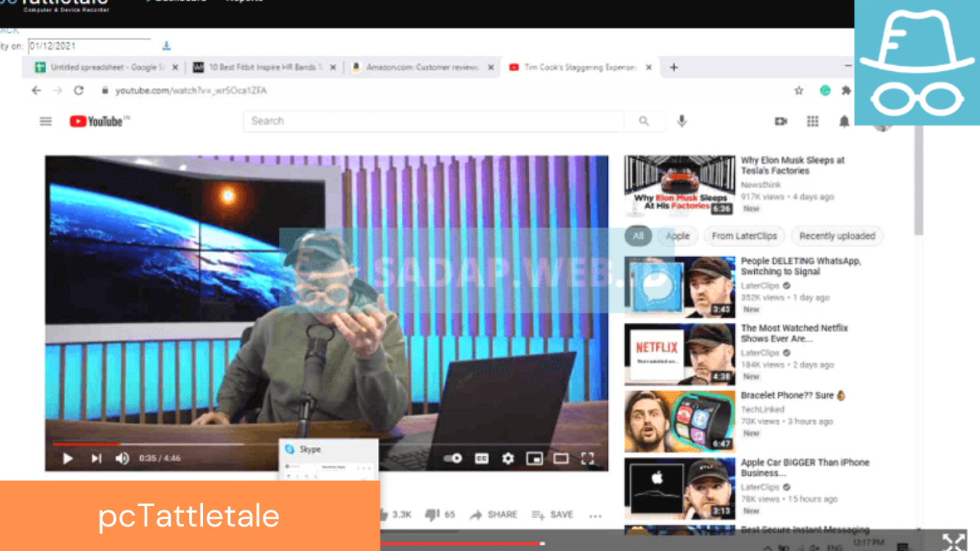Viewport: 980px width, 551px height.
Task: Open title 'Why Elon Musk Sleeps at Tesla's Factories'
Action: 792,165
